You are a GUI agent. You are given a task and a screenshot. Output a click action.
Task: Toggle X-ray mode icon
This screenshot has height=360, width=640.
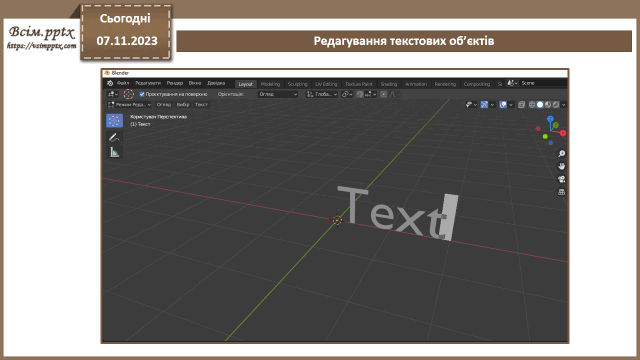pos(521,105)
